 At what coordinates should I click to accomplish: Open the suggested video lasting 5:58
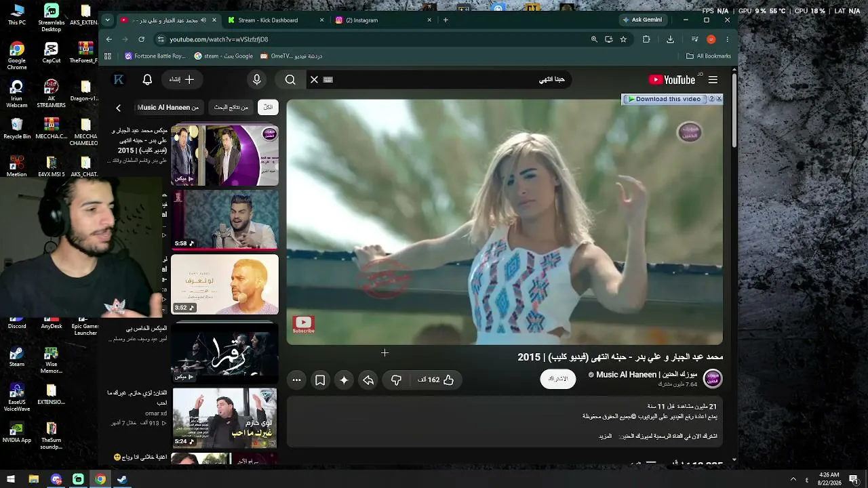[x=224, y=220]
